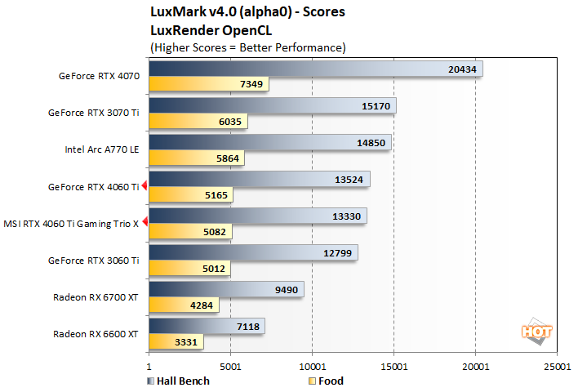Click the Higher Scores = Better Performance note
This screenshot has height=392, width=578.
tap(248, 48)
